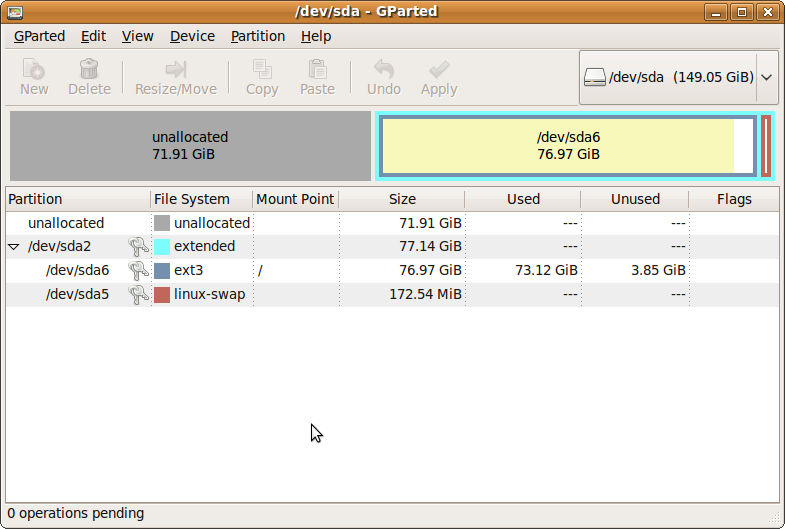Click the gray unallocated color swatch
The width and height of the screenshot is (785, 529).
coord(162,223)
